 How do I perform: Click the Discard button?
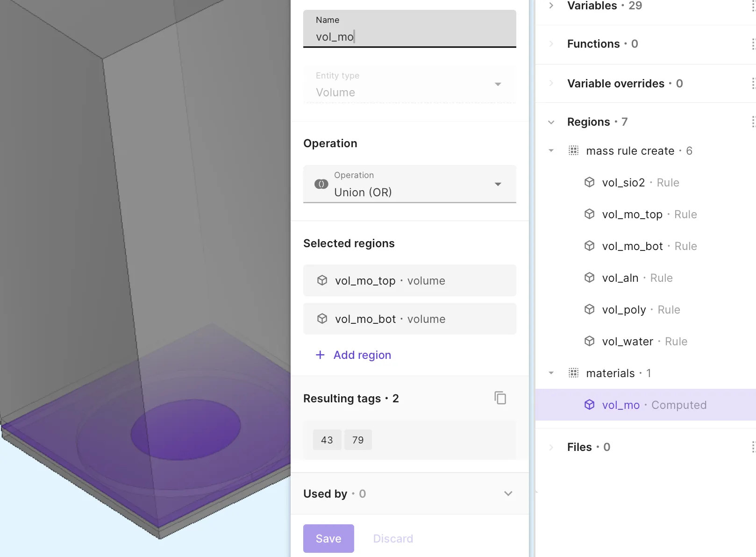pos(393,538)
